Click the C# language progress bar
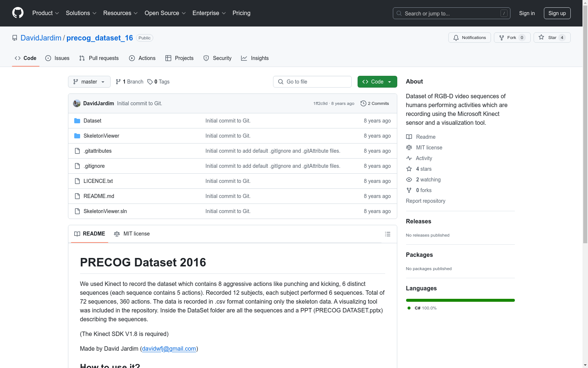 460,300
